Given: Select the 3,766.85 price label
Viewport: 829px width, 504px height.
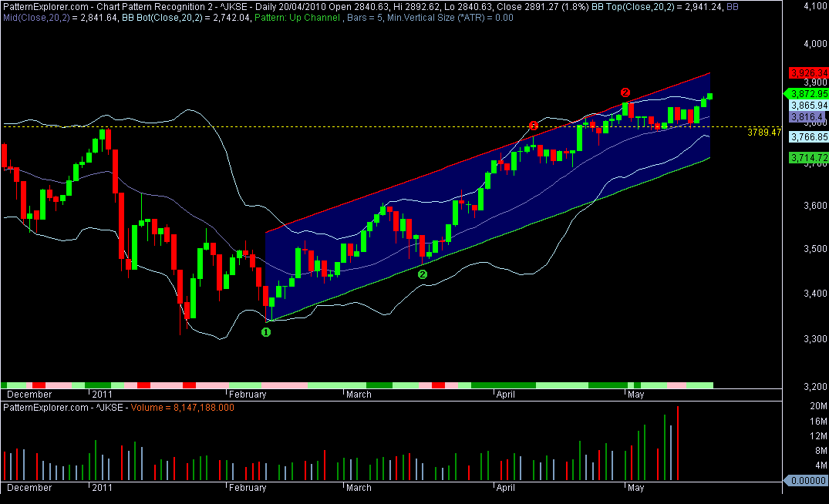Looking at the screenshot, I should (x=809, y=137).
